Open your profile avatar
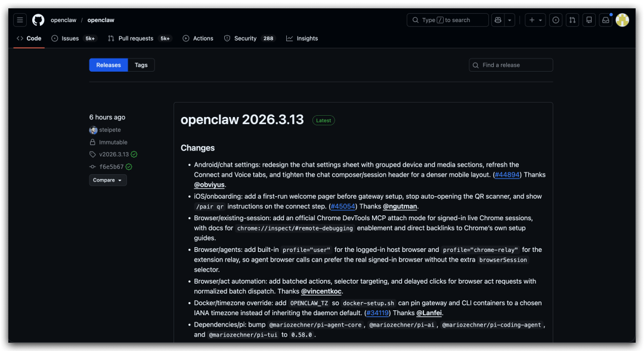644x351 pixels. (622, 20)
